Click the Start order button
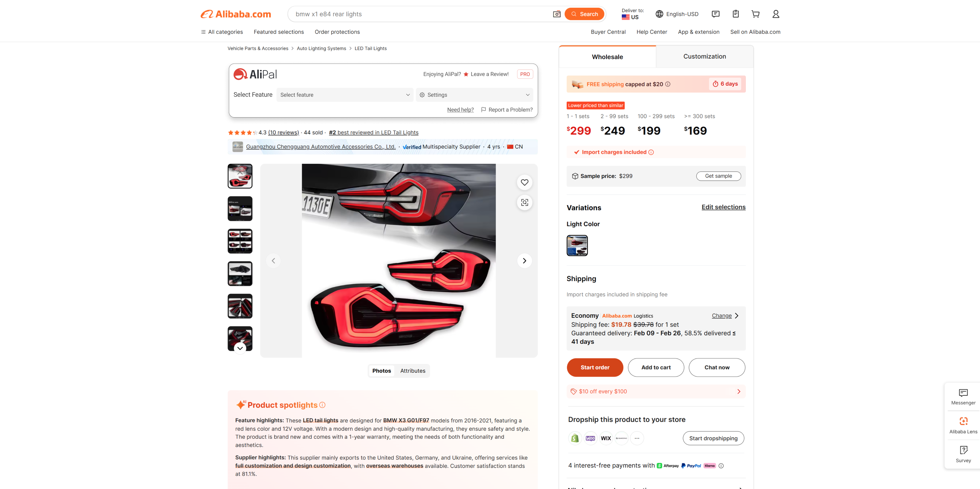 click(595, 367)
